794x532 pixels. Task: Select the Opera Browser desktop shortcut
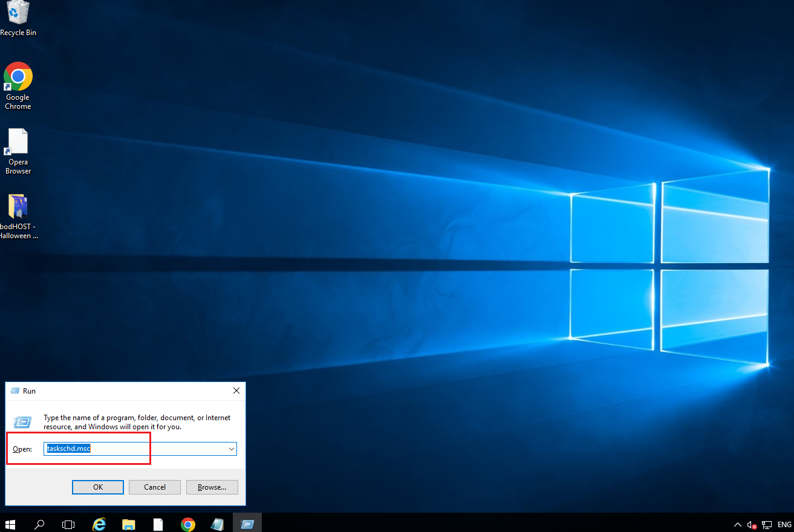pyautogui.click(x=18, y=152)
